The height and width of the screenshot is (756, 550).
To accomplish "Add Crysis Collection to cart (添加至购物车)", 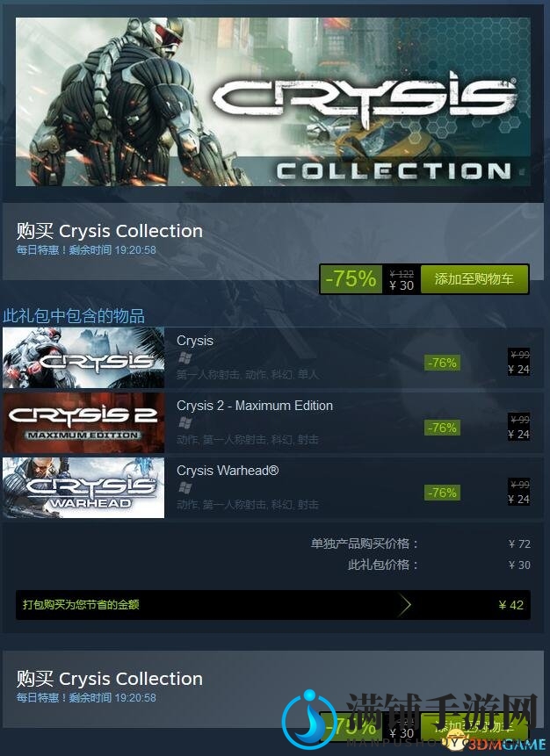I will coord(474,278).
